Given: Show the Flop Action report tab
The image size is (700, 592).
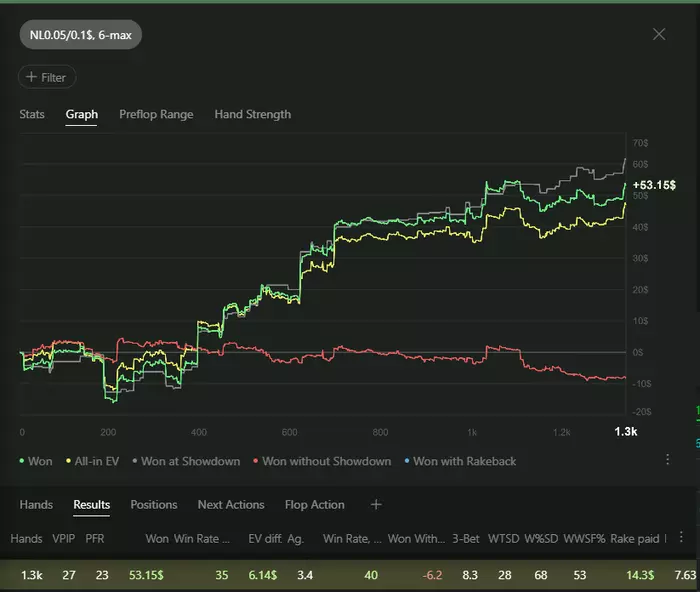Looking at the screenshot, I should tap(314, 505).
